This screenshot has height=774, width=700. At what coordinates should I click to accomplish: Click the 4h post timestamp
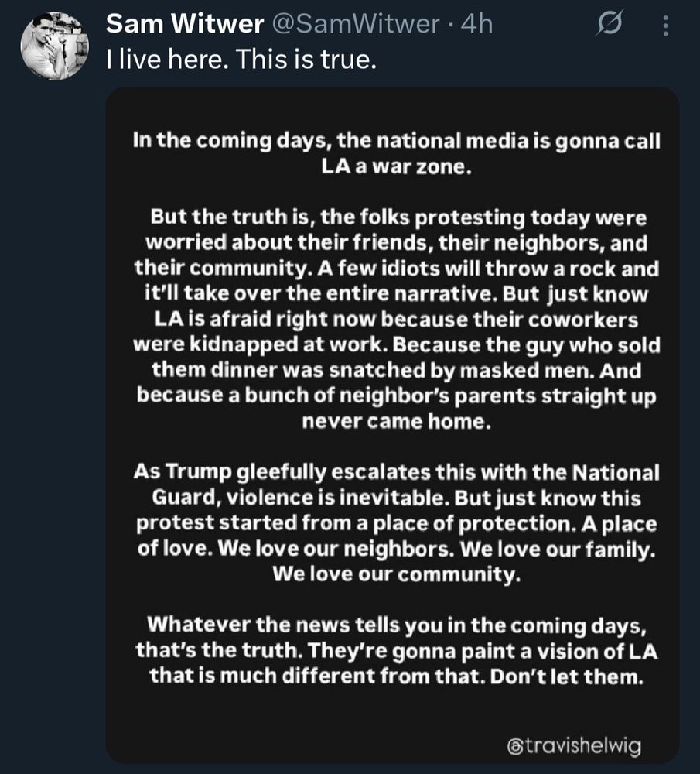click(476, 25)
